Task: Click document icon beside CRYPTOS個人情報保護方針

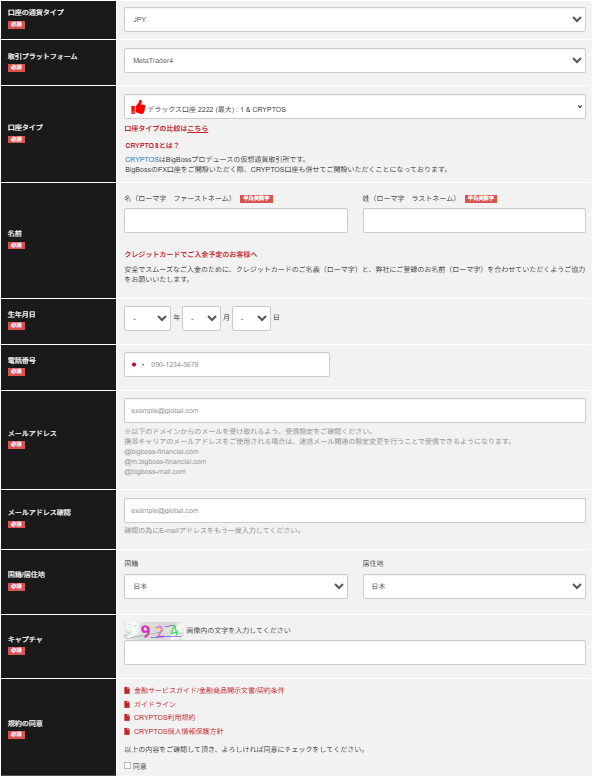Action: 127,731
